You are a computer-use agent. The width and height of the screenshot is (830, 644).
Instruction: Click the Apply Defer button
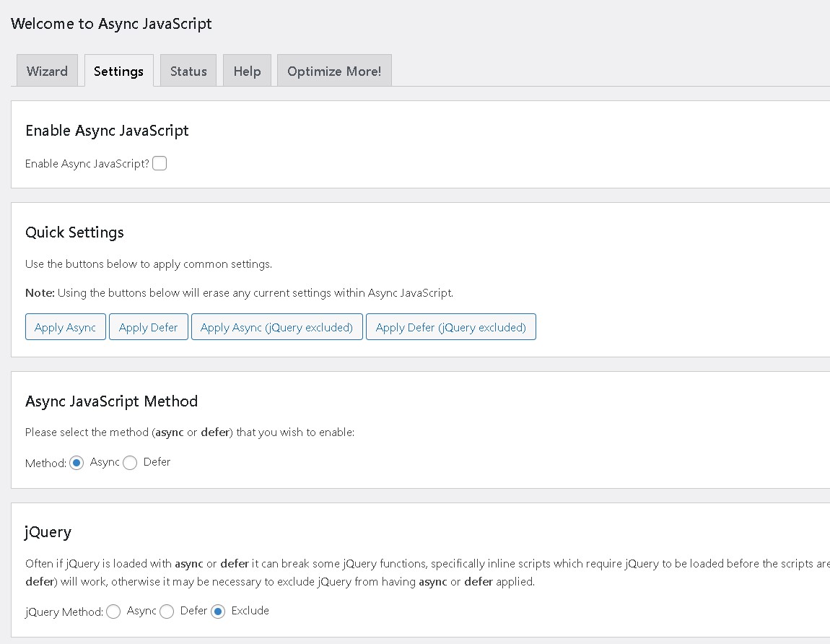(148, 326)
